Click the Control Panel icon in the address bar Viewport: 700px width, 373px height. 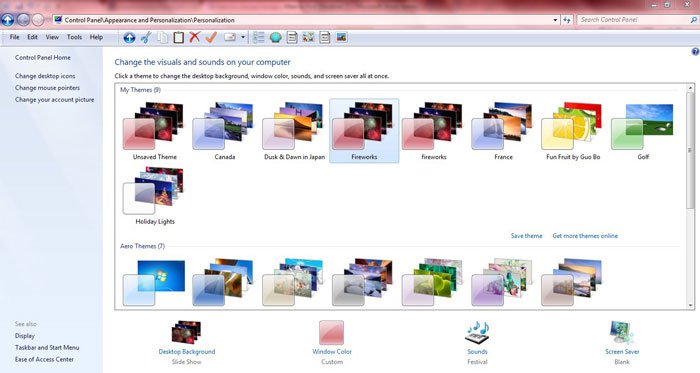pyautogui.click(x=58, y=20)
